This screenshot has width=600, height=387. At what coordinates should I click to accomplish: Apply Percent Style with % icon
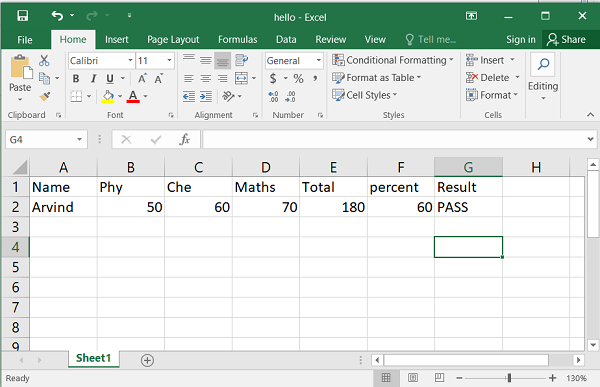(298, 78)
